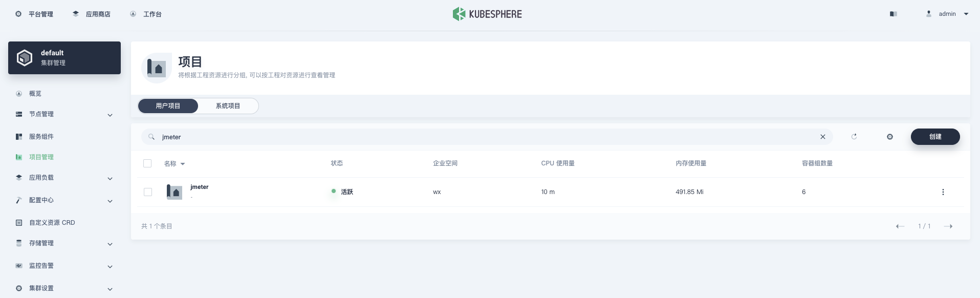Open 服务组件 in the sidebar
980x298 pixels.
point(41,137)
